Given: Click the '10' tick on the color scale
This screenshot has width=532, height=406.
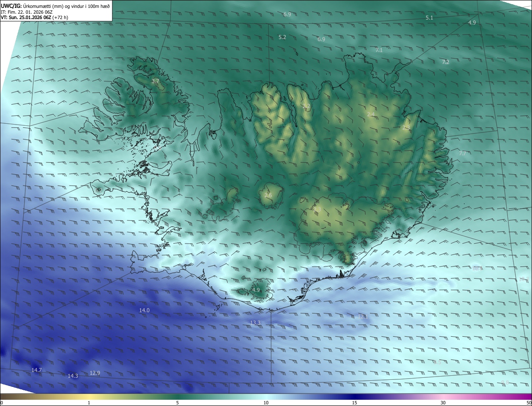Looking at the screenshot, I should 266,403.
